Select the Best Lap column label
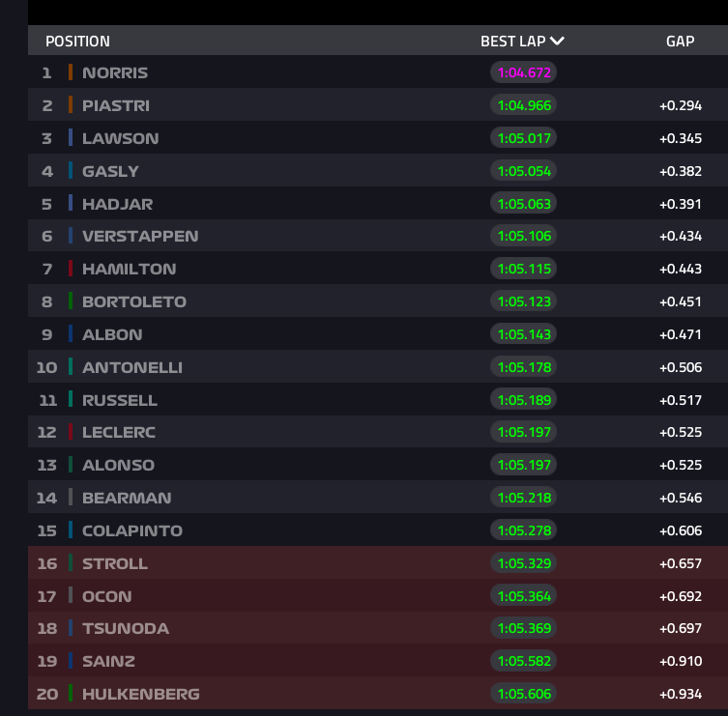 [512, 42]
